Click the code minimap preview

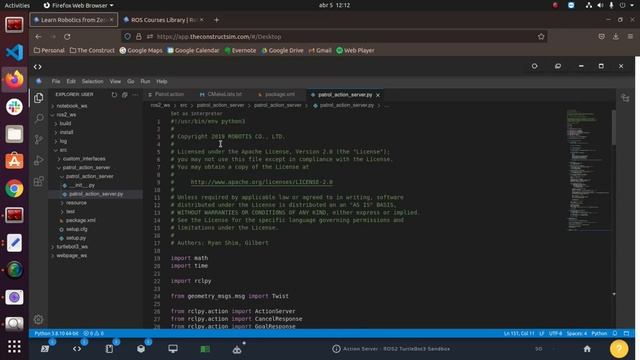(588, 170)
